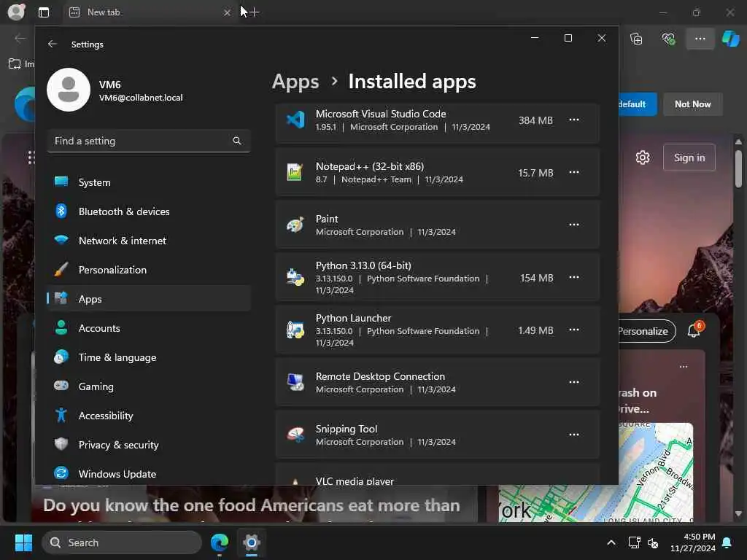The width and height of the screenshot is (747, 560).
Task: Open more options for Remote Desktop Connection
Action: coord(574,382)
